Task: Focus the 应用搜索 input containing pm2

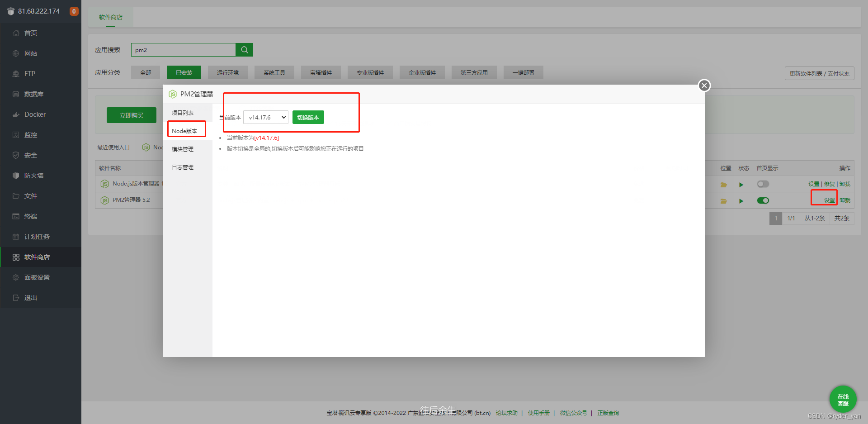Action: pos(184,50)
